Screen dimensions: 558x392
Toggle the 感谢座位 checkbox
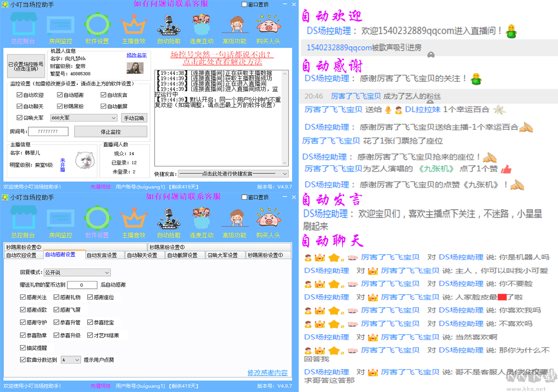[x=90, y=297]
